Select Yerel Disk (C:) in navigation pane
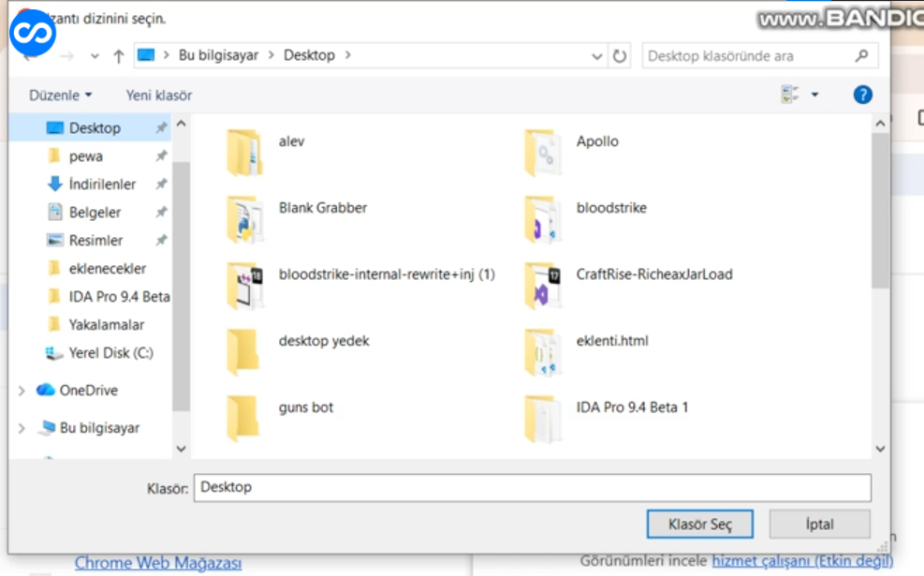This screenshot has height=576, width=924. point(110,352)
